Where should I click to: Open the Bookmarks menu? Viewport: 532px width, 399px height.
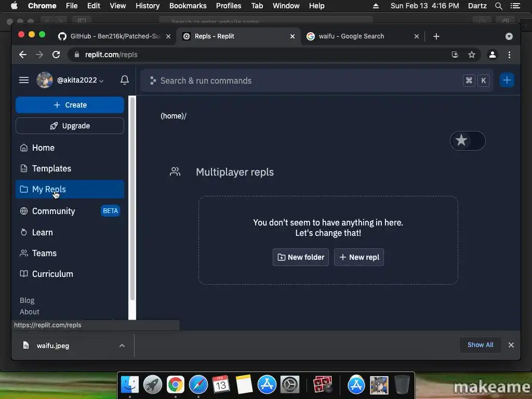188,6
